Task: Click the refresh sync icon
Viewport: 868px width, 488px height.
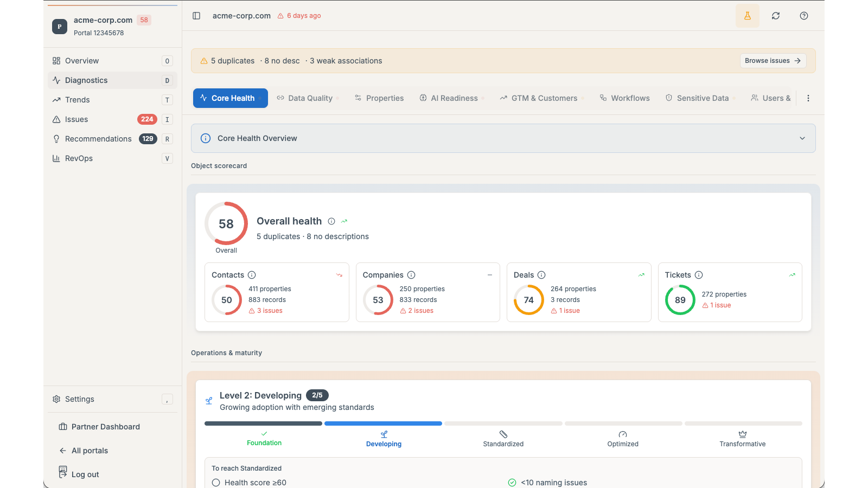Action: coord(776,16)
